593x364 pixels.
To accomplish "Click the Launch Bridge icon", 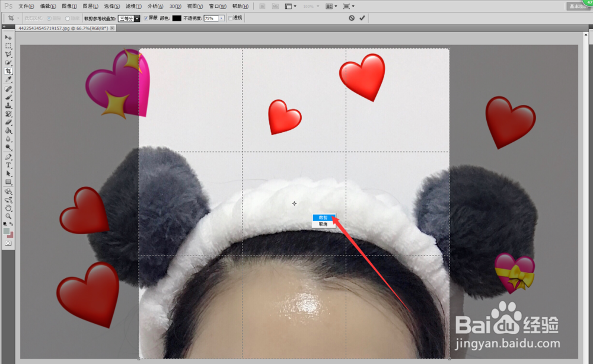I will [x=262, y=7].
